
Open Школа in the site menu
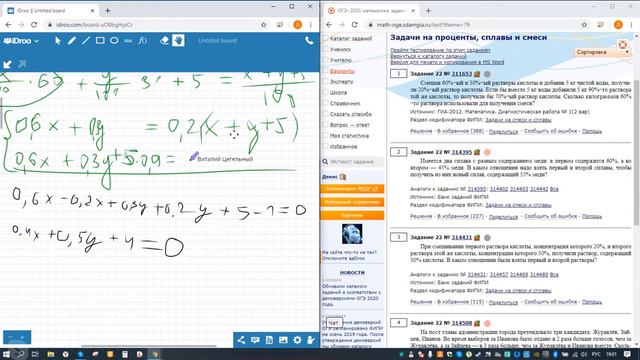pos(338,93)
